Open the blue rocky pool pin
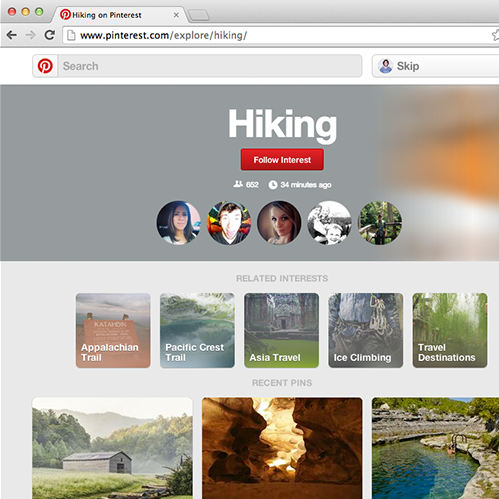The image size is (499, 499). coord(435,448)
